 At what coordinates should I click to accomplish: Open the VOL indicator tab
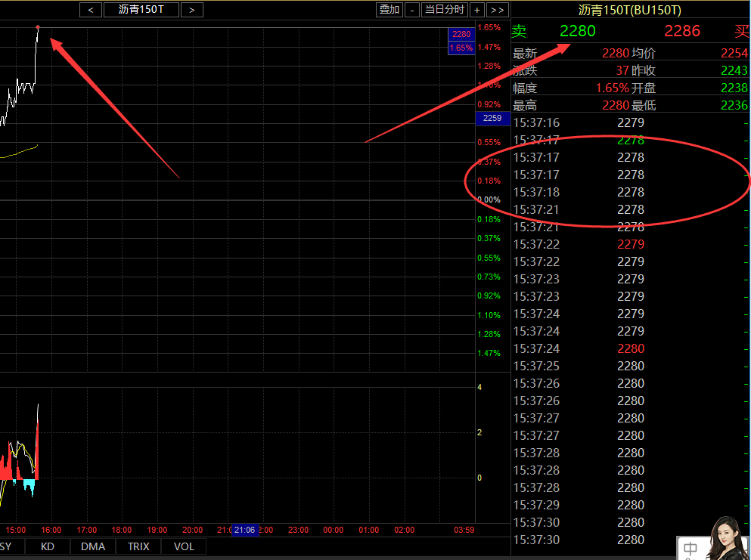(184, 546)
